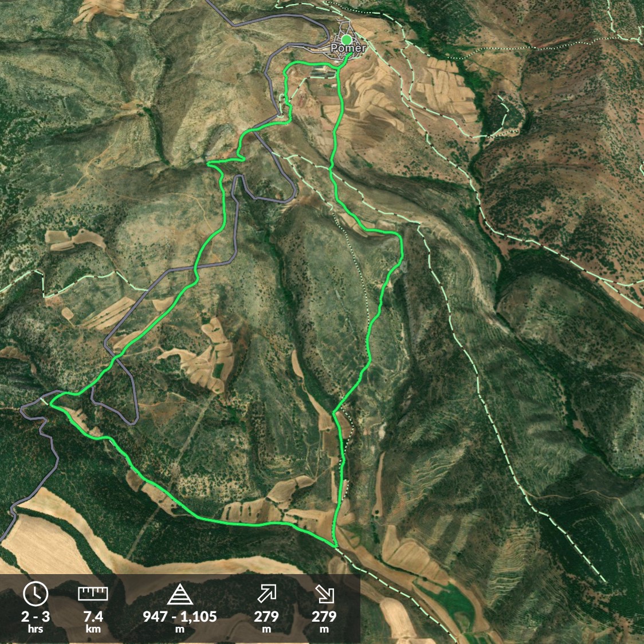The image size is (644, 644).
Task: Click the elevation range triangle icon
Action: pyautogui.click(x=180, y=594)
